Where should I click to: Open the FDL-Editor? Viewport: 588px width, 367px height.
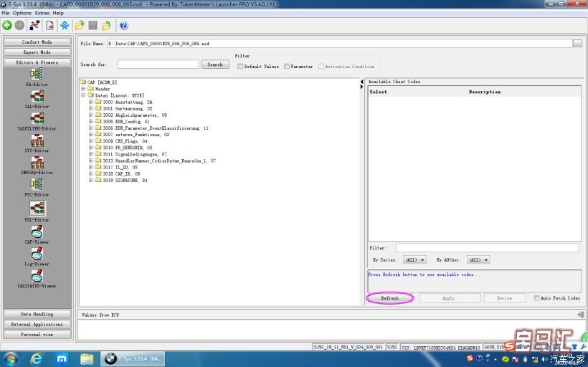[x=37, y=211]
